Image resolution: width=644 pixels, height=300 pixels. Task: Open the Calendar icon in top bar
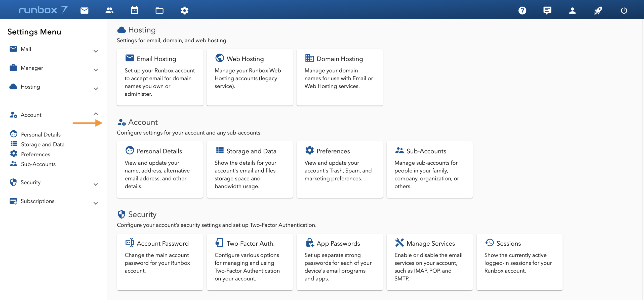click(134, 10)
